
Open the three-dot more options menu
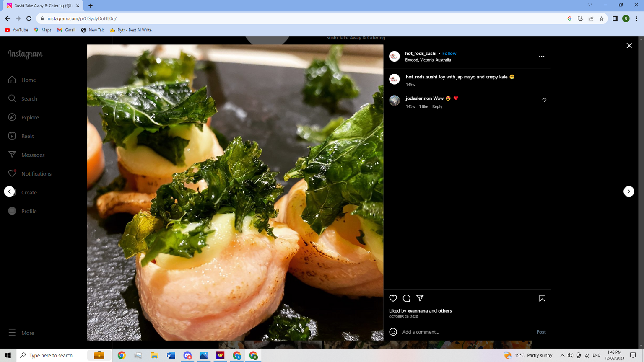(x=541, y=56)
